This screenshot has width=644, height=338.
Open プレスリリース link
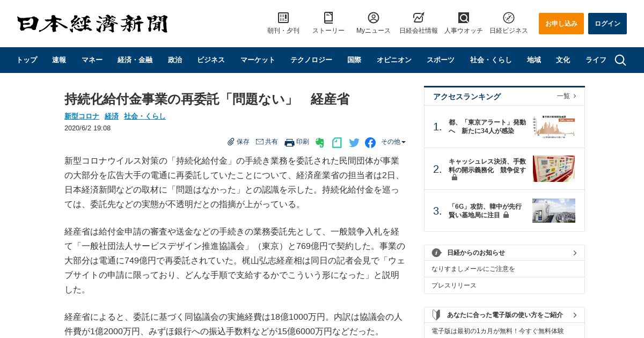[454, 285]
